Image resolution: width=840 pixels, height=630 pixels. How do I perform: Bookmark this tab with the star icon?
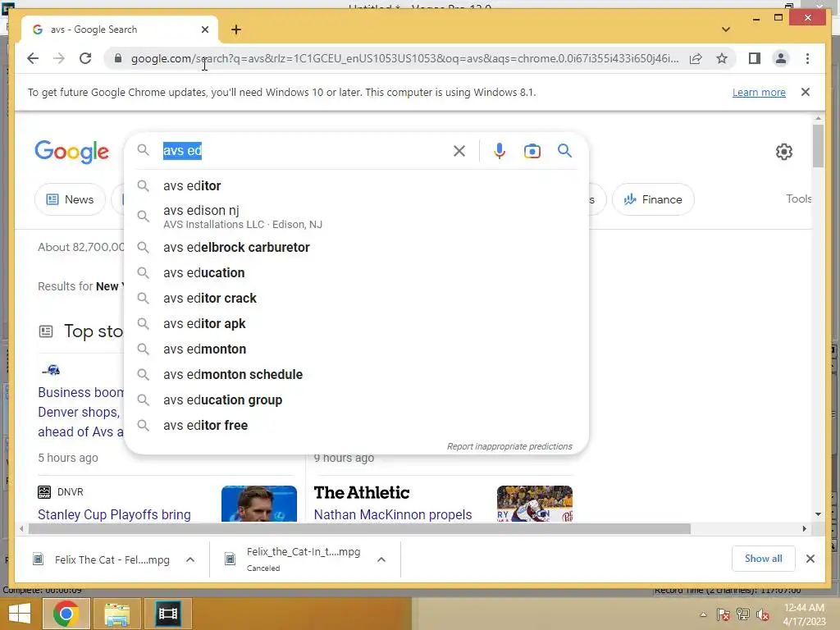[722, 58]
